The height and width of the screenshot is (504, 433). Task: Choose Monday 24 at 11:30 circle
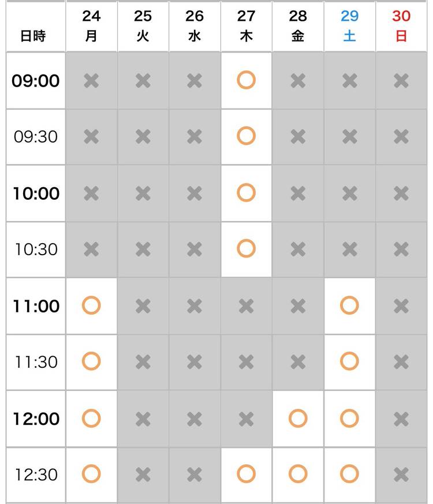click(91, 362)
